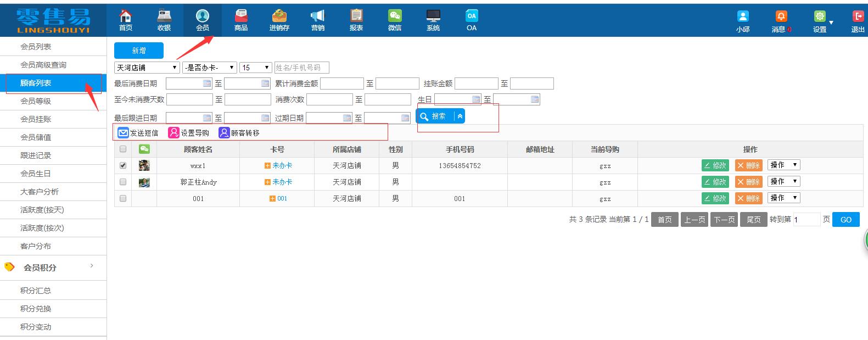Click the 商品 products icon

tap(240, 16)
